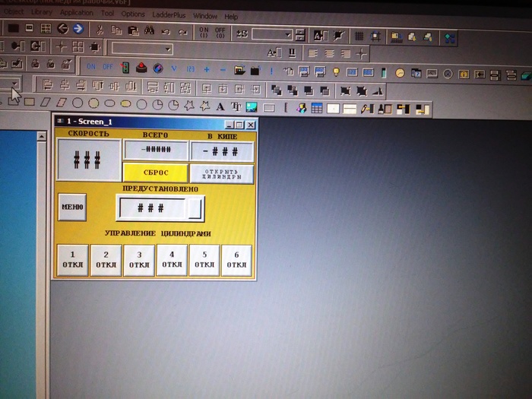
Task: Select the traffic light indicator icon
Action: point(125,68)
